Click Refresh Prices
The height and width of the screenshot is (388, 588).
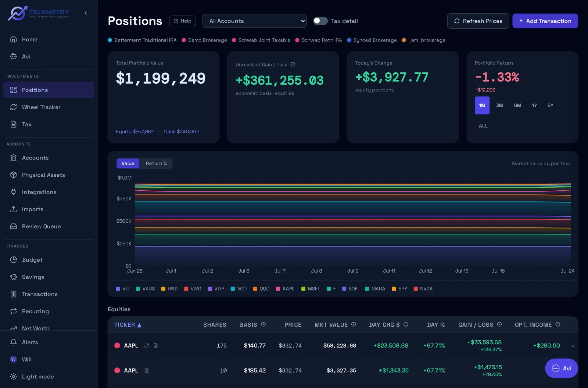[x=478, y=21]
